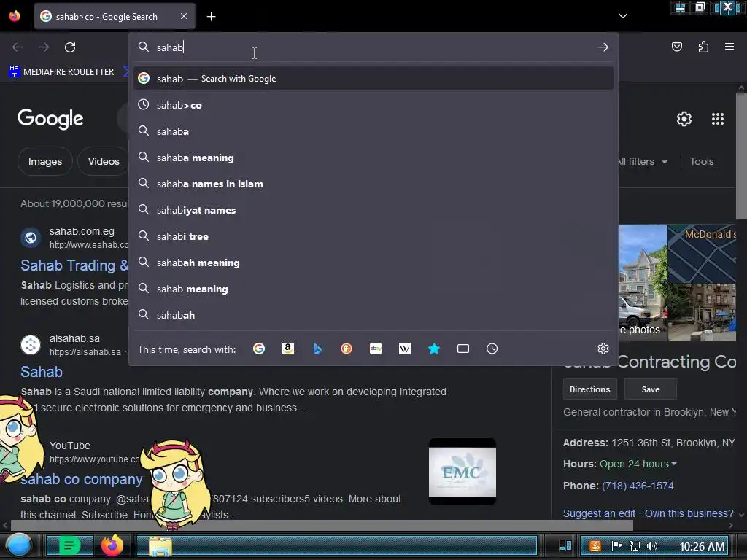The image size is (747, 560).
Task: Select the last suggestion 'sahabah'
Action: pos(373,315)
